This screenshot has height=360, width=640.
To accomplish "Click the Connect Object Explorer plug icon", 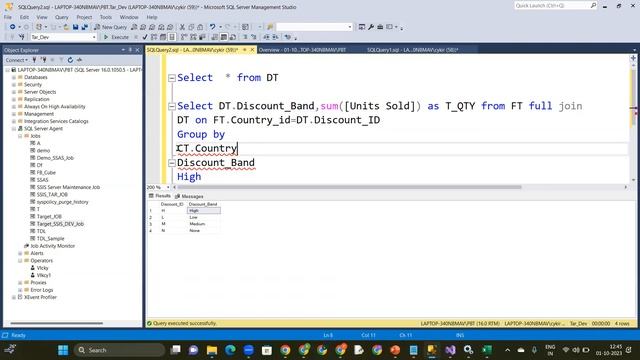I will pyautogui.click(x=34, y=60).
